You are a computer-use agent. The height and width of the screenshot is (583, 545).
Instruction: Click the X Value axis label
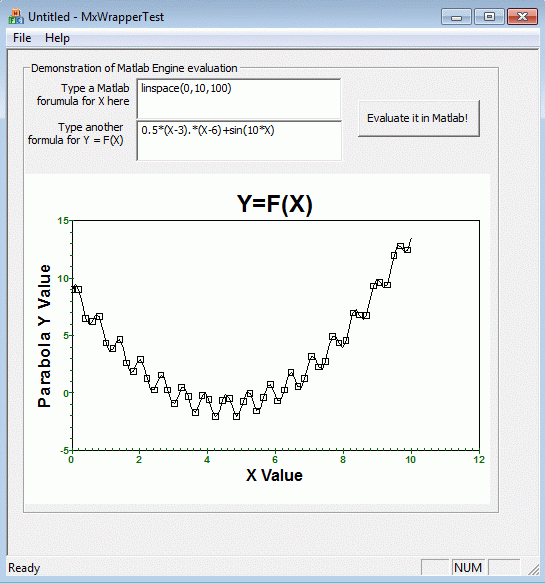(274, 475)
